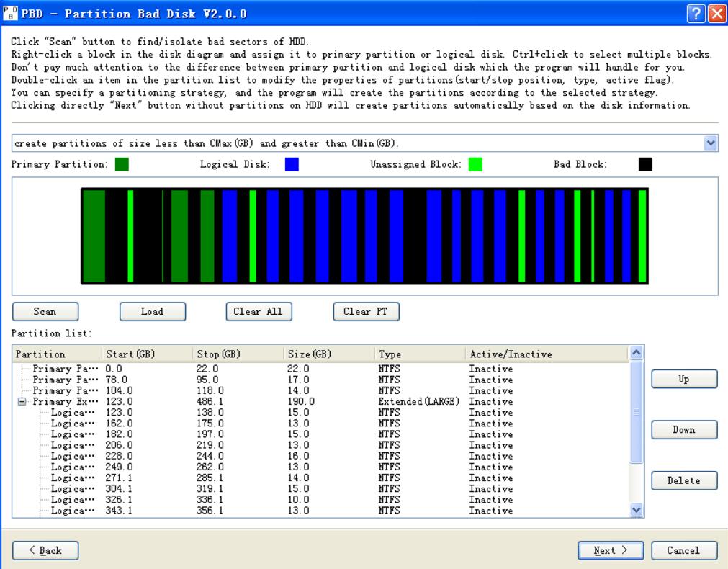Image resolution: width=728 pixels, height=569 pixels.
Task: Select logical disk row starting at 249.0
Action: [x=320, y=467]
